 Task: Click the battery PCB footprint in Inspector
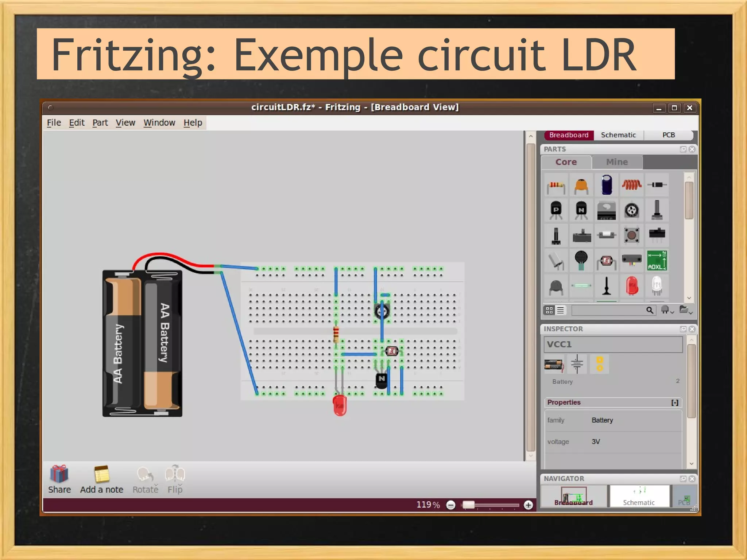600,364
